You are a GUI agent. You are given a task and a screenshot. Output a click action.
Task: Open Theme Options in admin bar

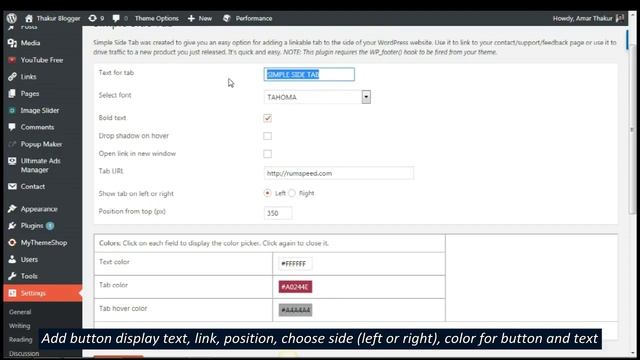point(157,18)
